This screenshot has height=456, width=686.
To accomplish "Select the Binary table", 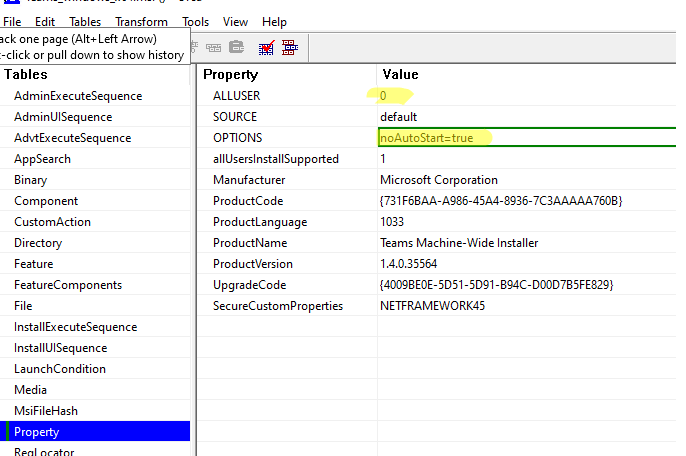I will click(30, 180).
